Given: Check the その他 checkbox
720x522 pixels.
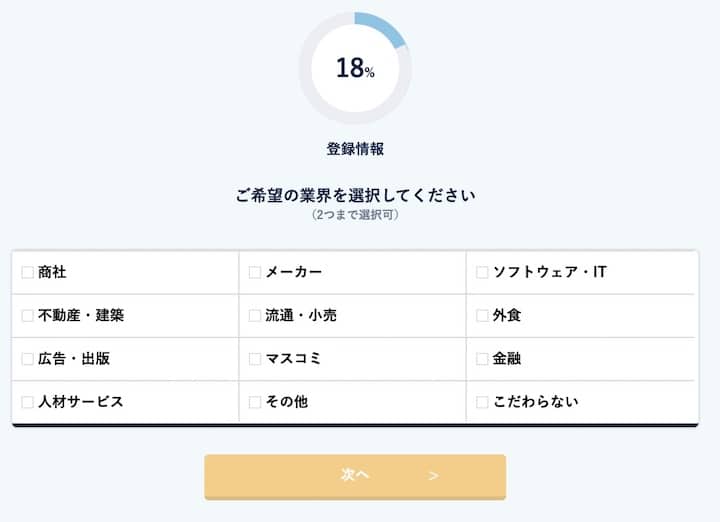Looking at the screenshot, I should point(255,402).
